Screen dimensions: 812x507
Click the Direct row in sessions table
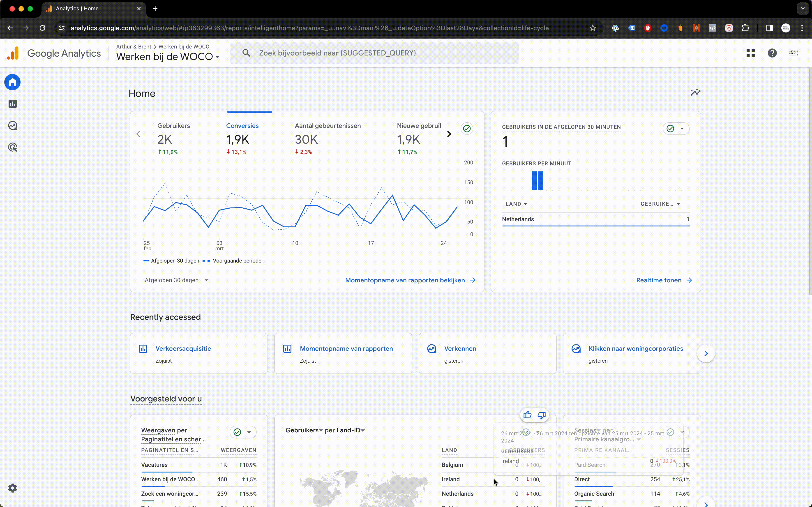coord(632,479)
